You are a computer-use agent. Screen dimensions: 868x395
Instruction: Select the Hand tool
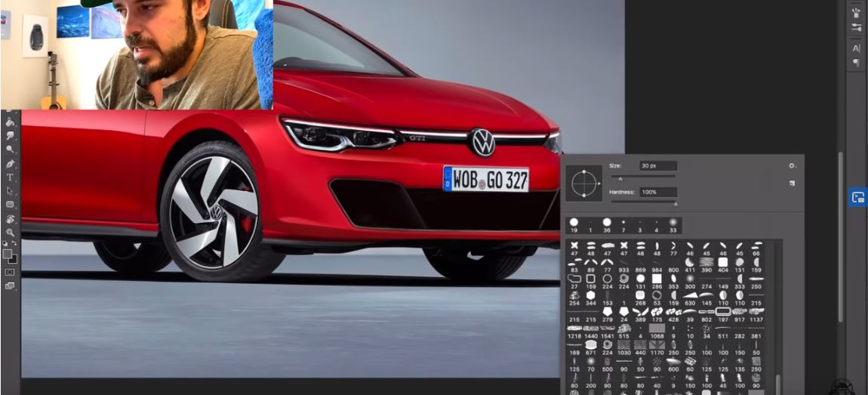click(11, 219)
